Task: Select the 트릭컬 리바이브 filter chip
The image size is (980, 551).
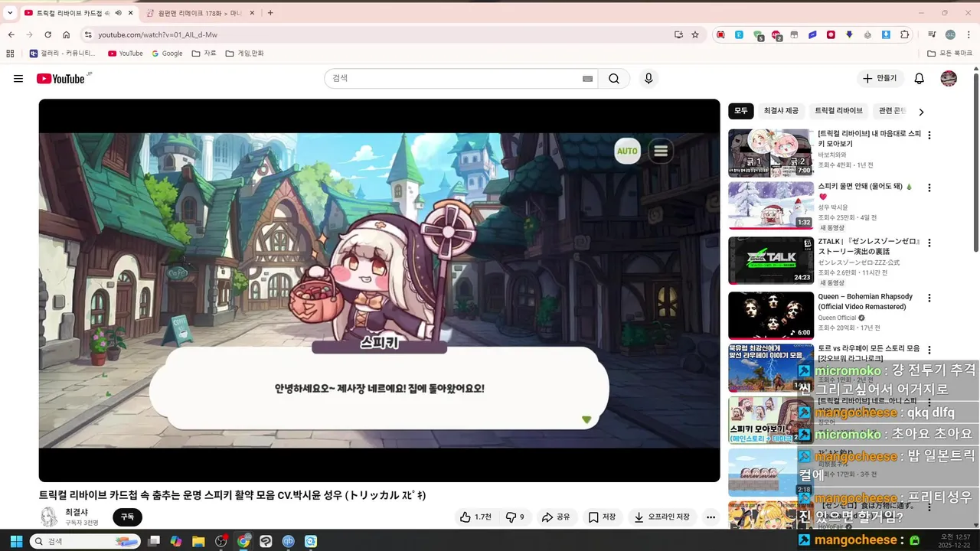Action: click(x=838, y=111)
